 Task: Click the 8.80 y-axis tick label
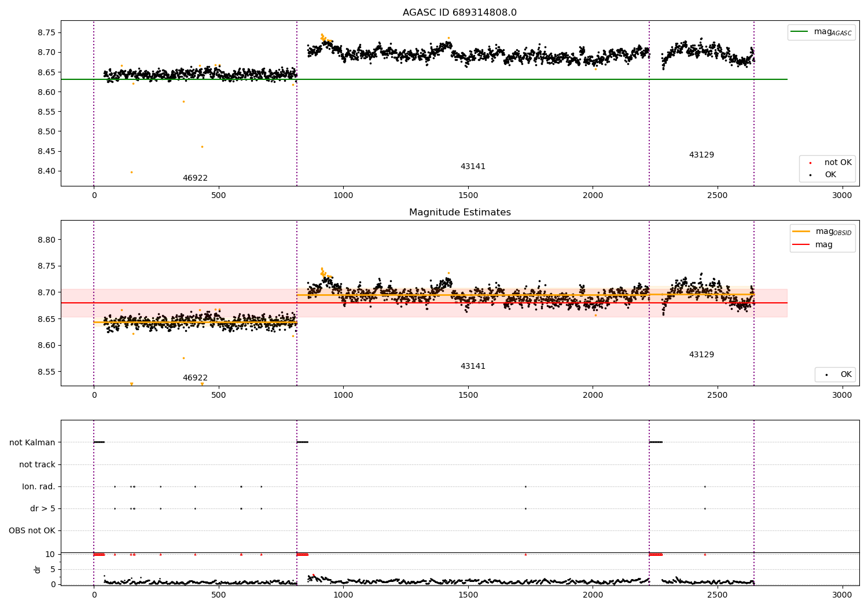pyautogui.click(x=46, y=240)
